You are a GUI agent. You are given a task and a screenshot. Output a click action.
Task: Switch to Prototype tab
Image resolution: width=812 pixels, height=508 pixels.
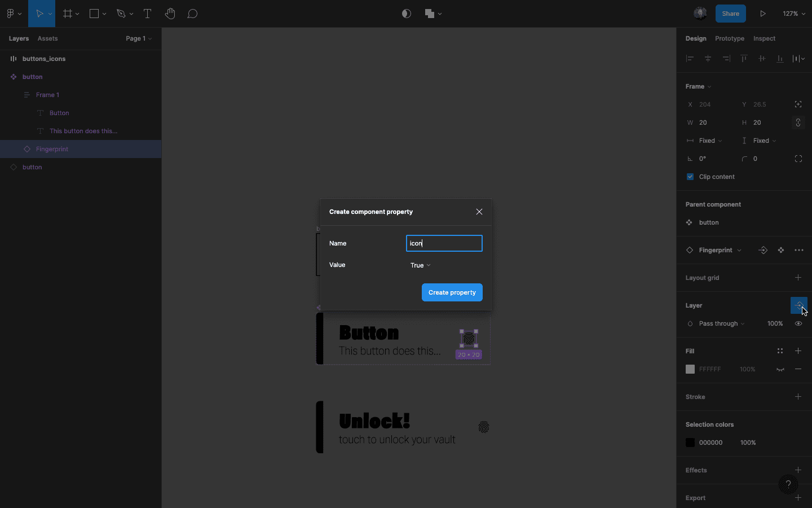click(730, 38)
